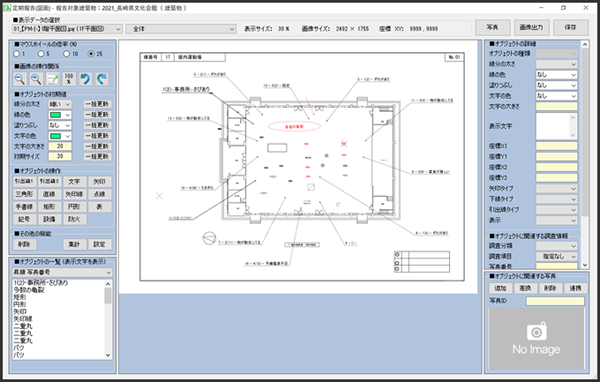Select 多数の亀裂 in object list
This screenshot has width=600, height=382.
pos(29,290)
